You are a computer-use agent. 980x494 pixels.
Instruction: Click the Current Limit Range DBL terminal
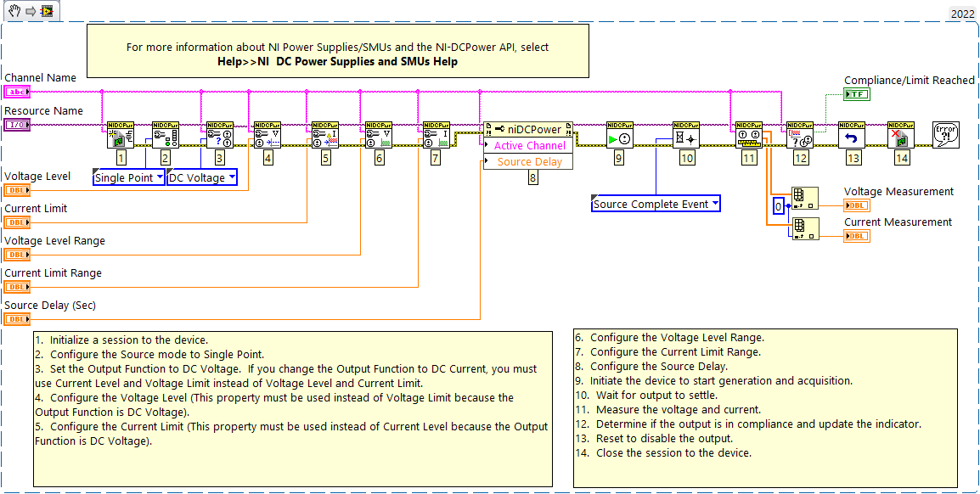17,287
